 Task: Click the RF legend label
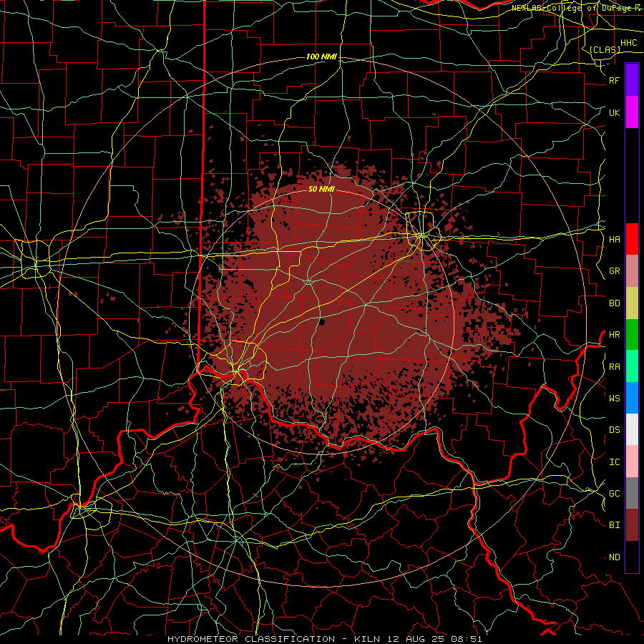click(615, 81)
